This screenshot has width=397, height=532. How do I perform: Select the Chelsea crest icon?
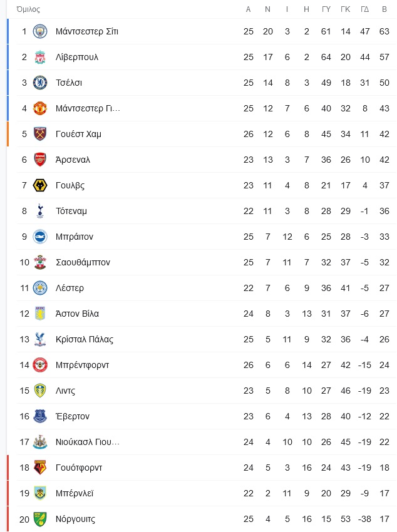[40, 83]
